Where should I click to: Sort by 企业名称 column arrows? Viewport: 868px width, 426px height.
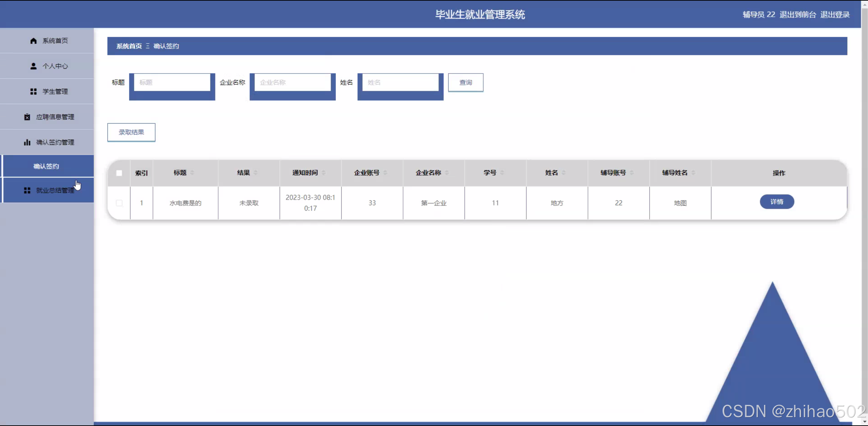click(447, 173)
